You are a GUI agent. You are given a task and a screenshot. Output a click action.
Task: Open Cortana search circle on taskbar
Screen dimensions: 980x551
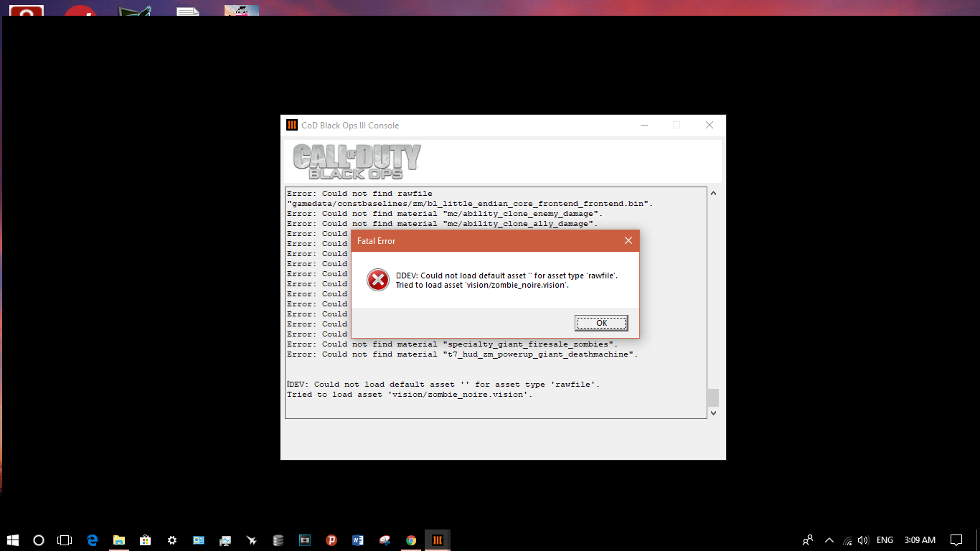pos(39,540)
